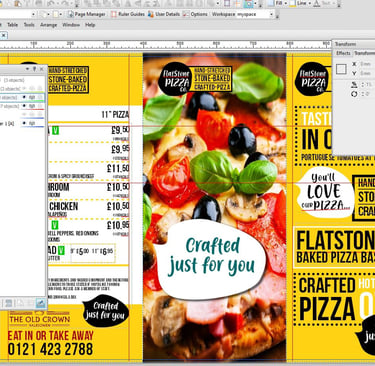Open the Line color dropdown arrow

click(x=310, y=3)
